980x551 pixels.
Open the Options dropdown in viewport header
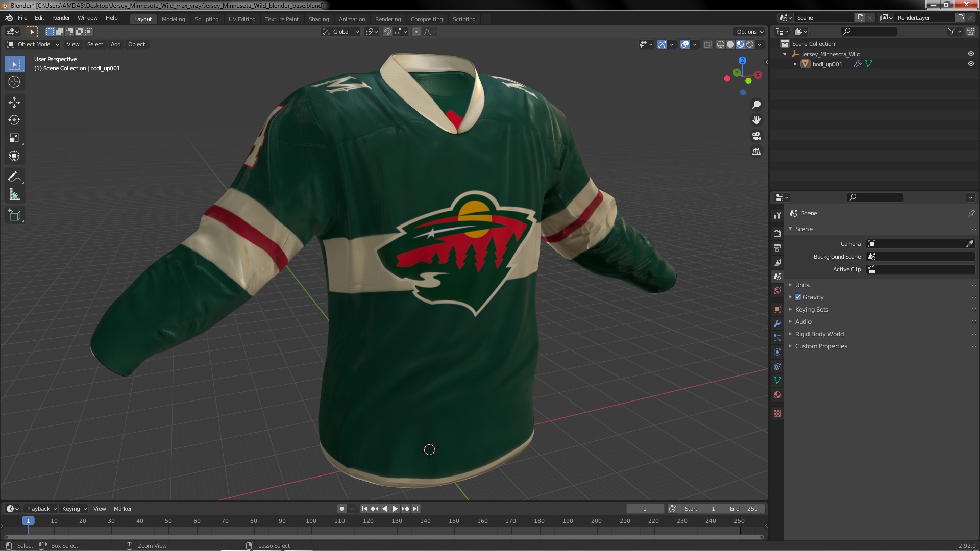click(750, 32)
